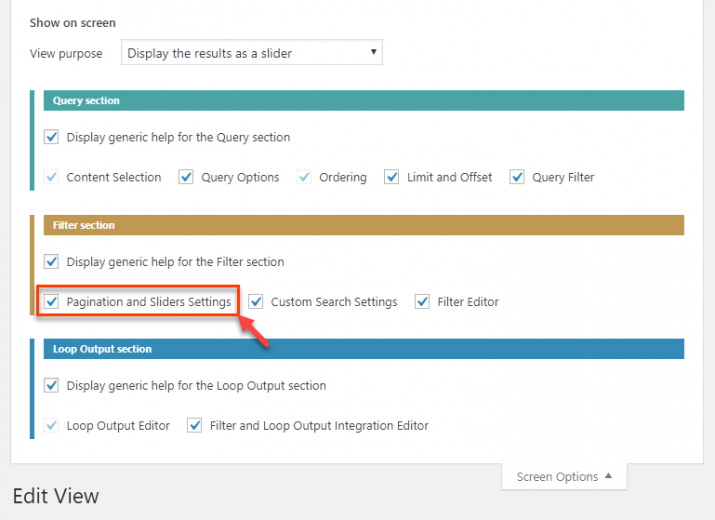The image size is (715, 520).
Task: Uncheck the Limit and Offset checkbox
Action: [392, 177]
